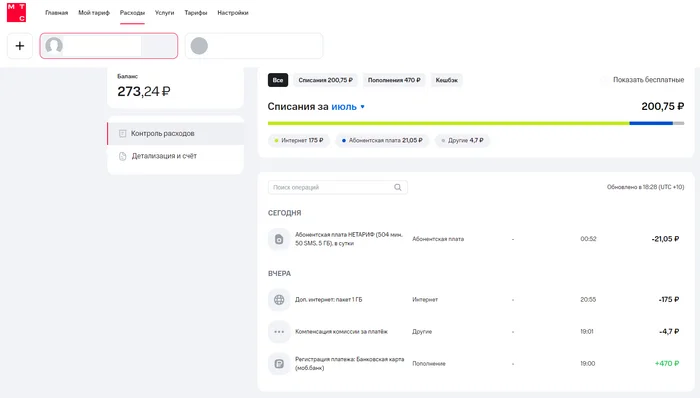Toggle the 'Показать бесплатные' switch

604,80
